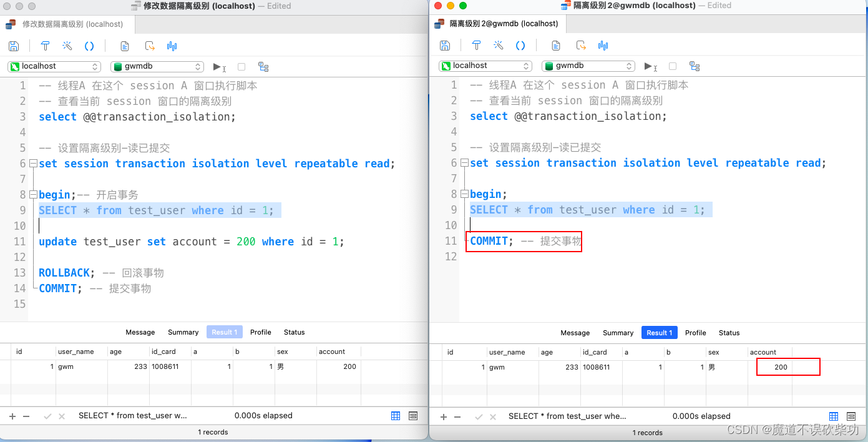
Task: Open Profile tab in right window
Action: coord(696,333)
